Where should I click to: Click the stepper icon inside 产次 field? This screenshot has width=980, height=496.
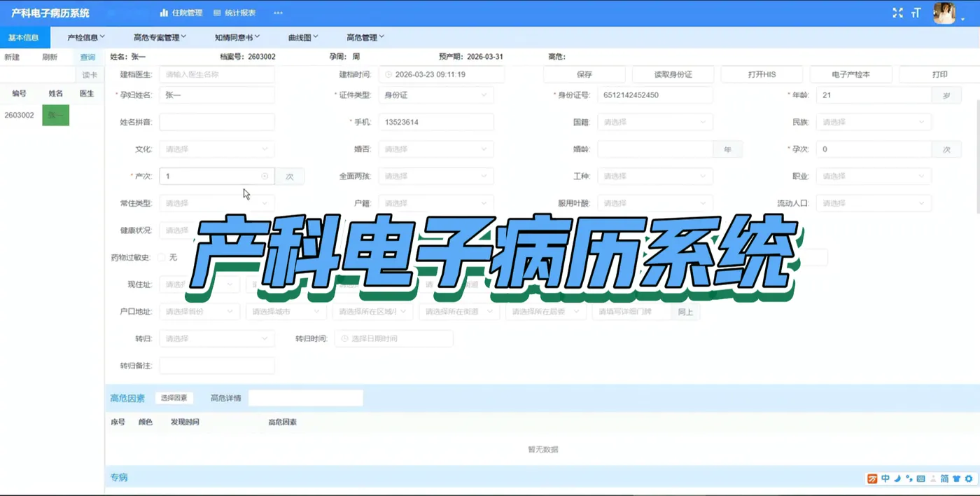pos(265,177)
